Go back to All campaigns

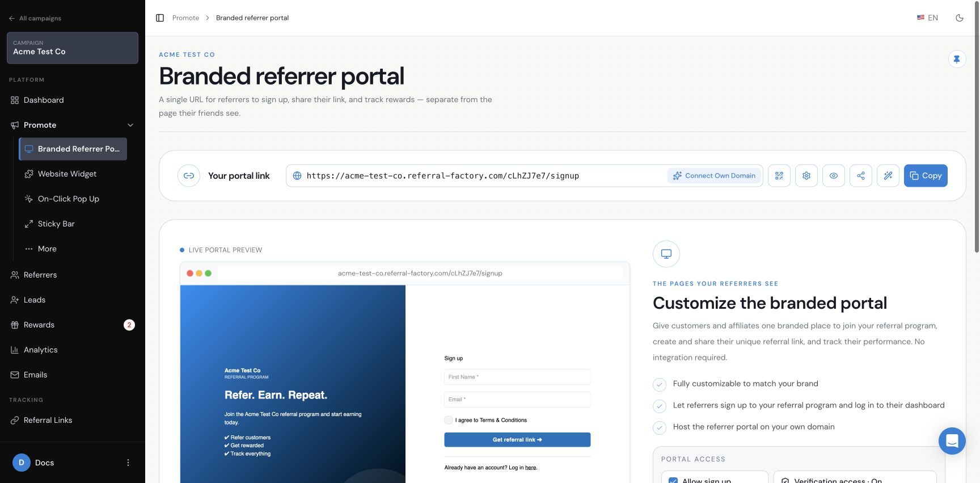(35, 18)
